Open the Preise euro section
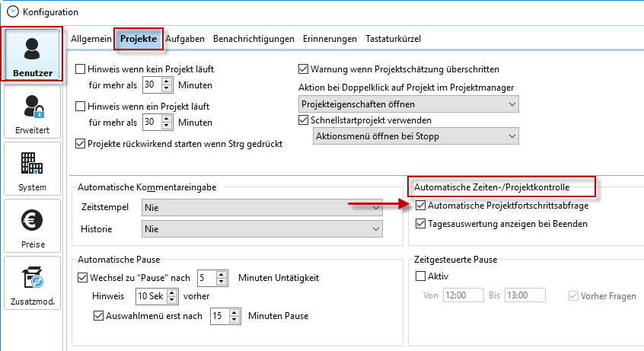The image size is (644, 351). (x=32, y=225)
